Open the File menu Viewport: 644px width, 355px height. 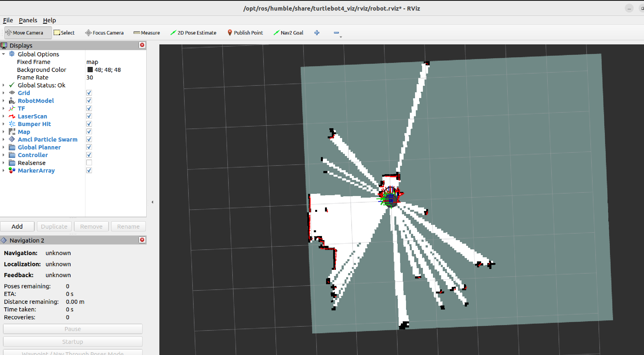click(x=8, y=20)
